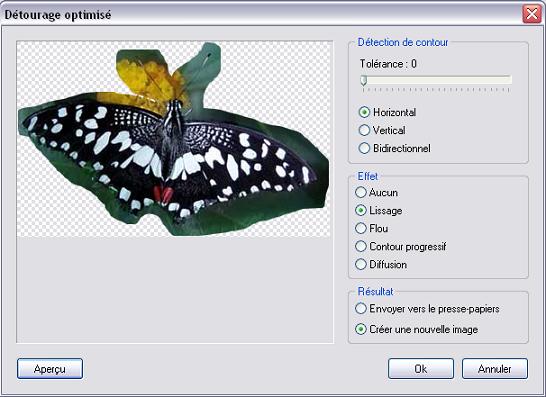Click the Aperçu button
Screen dimensions: 546x397
click(x=50, y=369)
